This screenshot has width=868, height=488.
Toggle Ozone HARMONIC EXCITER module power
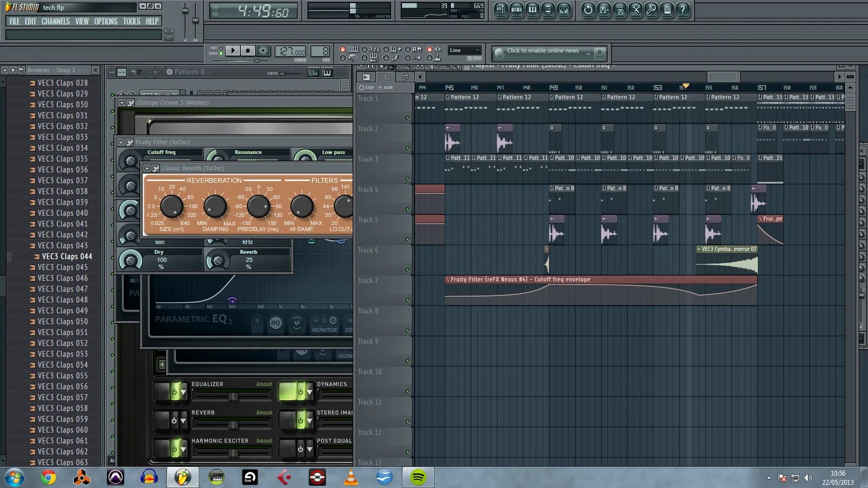click(x=174, y=448)
